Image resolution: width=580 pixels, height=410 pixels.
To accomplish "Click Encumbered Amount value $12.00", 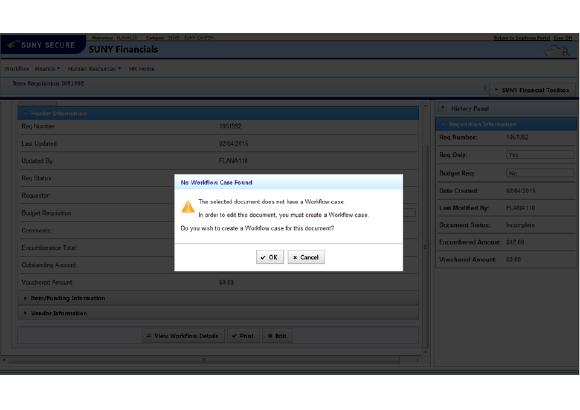I will pos(515,242).
